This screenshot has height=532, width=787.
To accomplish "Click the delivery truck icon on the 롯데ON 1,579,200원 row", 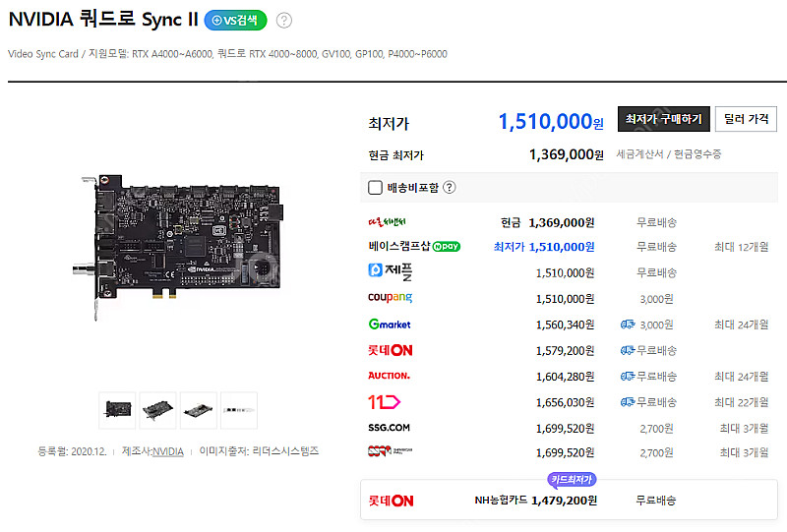I will click(x=628, y=350).
